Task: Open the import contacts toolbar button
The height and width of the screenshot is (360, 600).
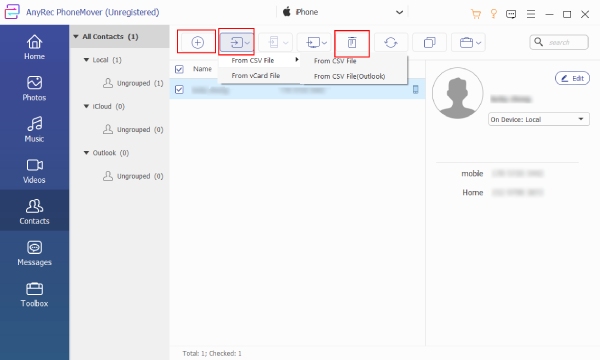Action: [237, 42]
